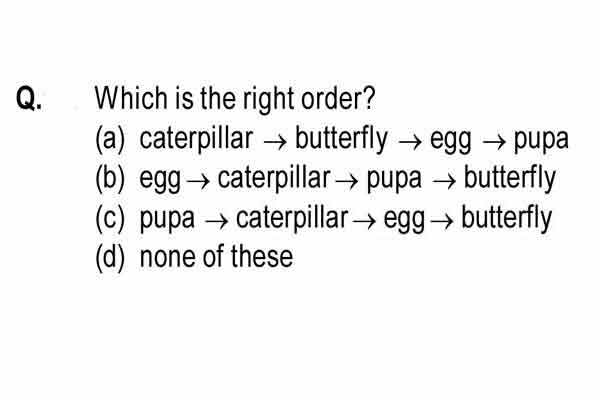Viewport: 600px width, 400px height.
Task: Click the bold Q. question marker
Action: (x=29, y=98)
